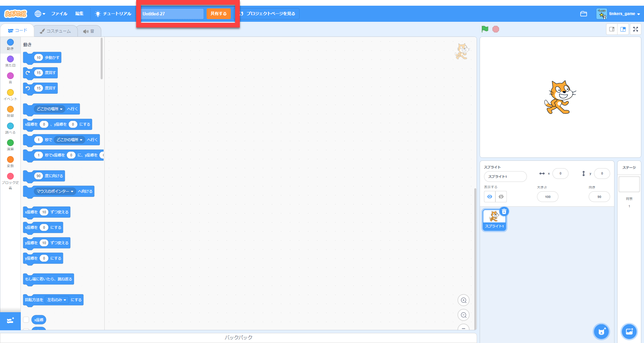
Task: Open the My Stuff folder icon
Action: point(583,14)
